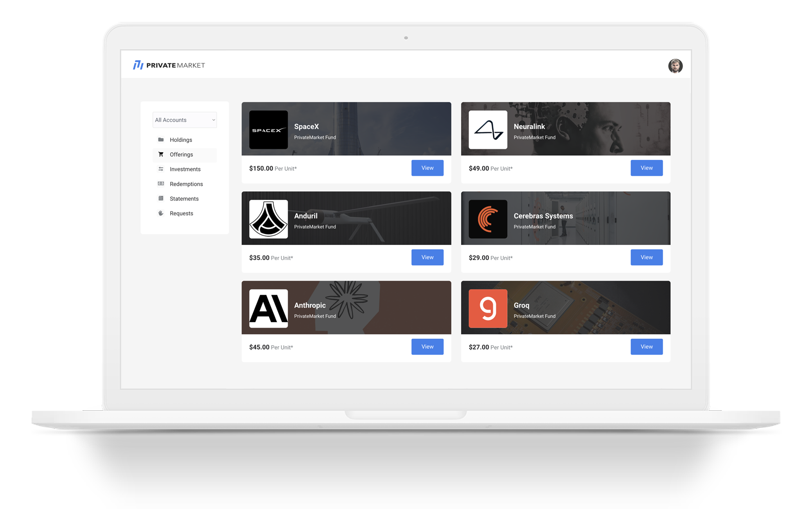
Task: Click PrivateMarket Fund under Groq
Action: (534, 316)
